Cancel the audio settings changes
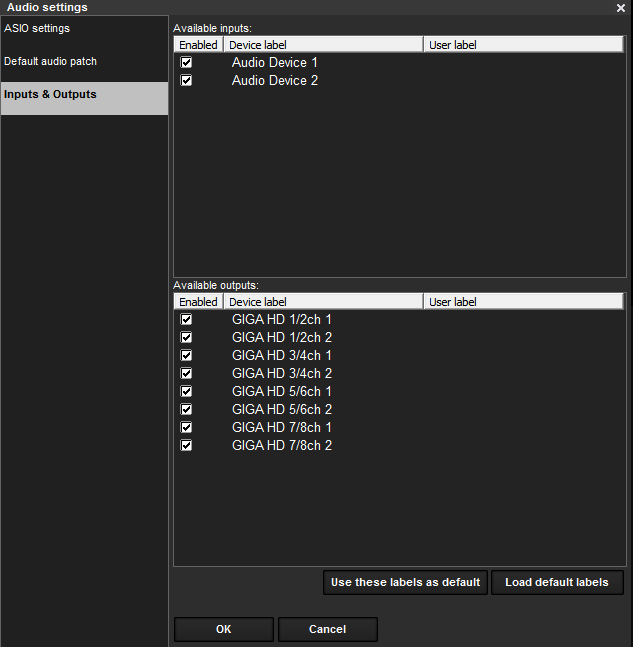 pyautogui.click(x=327, y=630)
